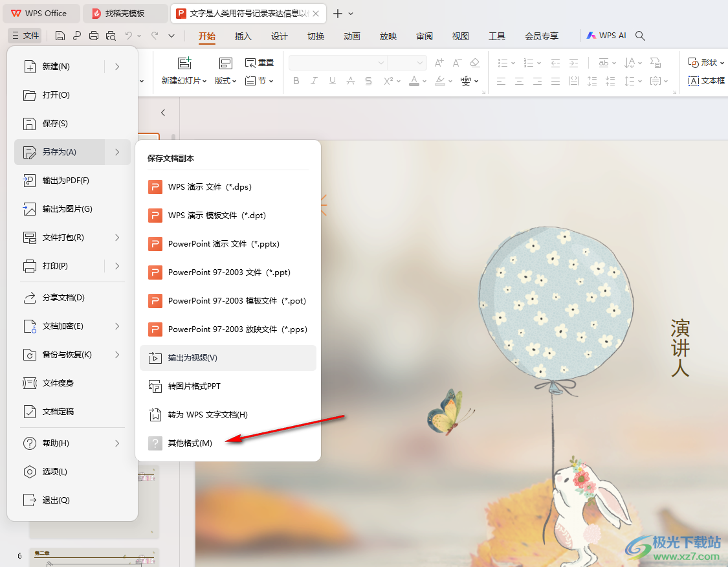Expand the New (新建) submenu arrow

[118, 67]
